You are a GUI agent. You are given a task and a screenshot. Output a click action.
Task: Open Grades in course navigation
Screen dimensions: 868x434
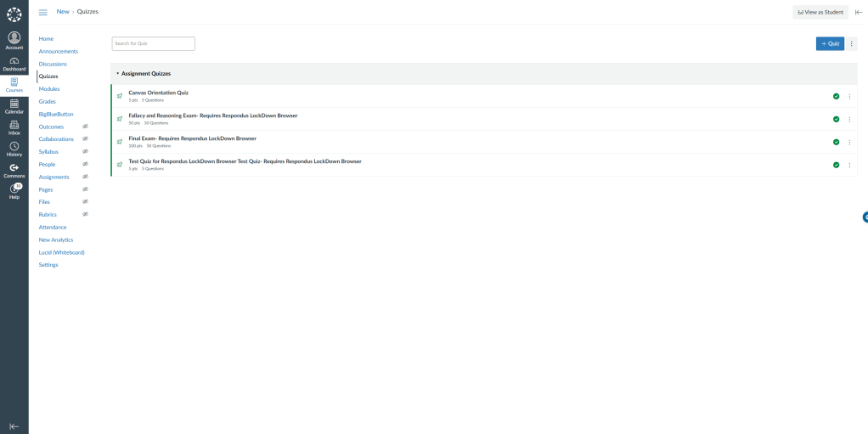point(48,101)
